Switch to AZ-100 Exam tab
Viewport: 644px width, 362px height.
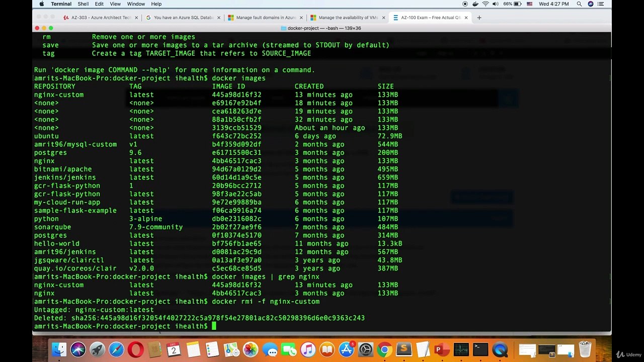click(429, 18)
